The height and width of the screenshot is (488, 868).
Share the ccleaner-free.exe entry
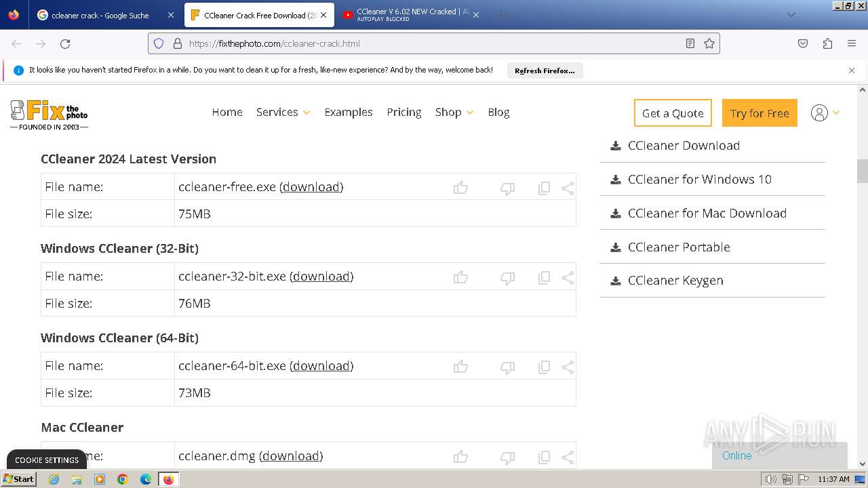pyautogui.click(x=568, y=188)
